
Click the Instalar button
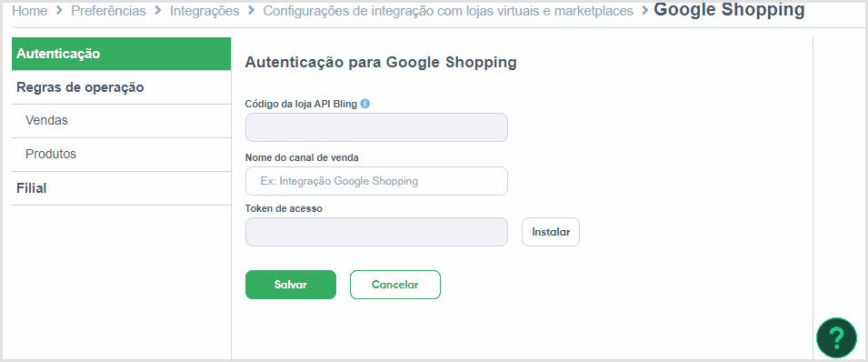[551, 232]
